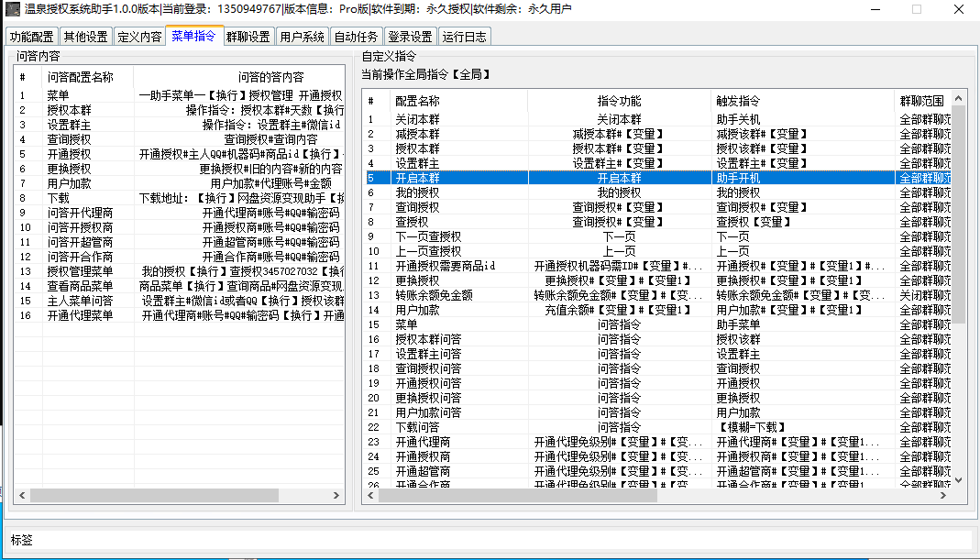Go to the 用户系统 tab

click(x=302, y=37)
